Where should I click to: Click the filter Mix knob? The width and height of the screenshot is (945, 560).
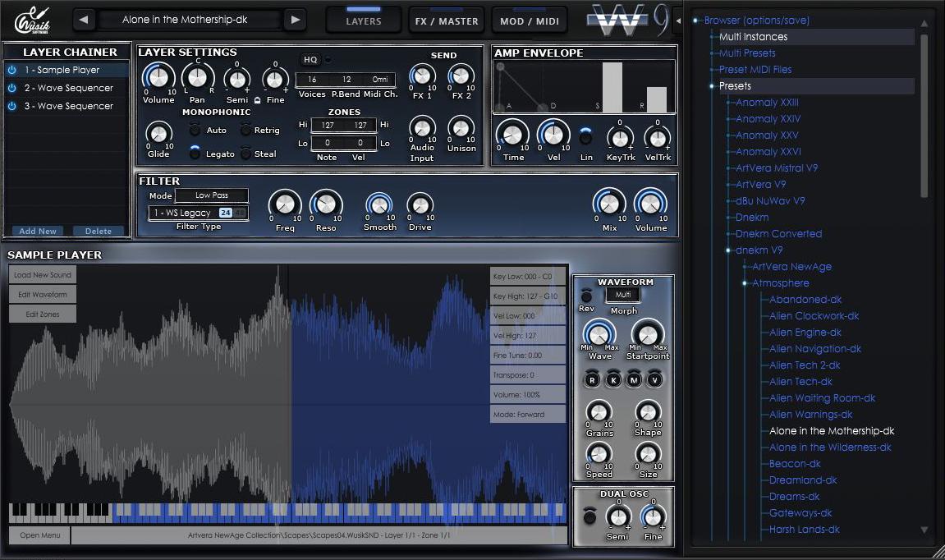609,204
